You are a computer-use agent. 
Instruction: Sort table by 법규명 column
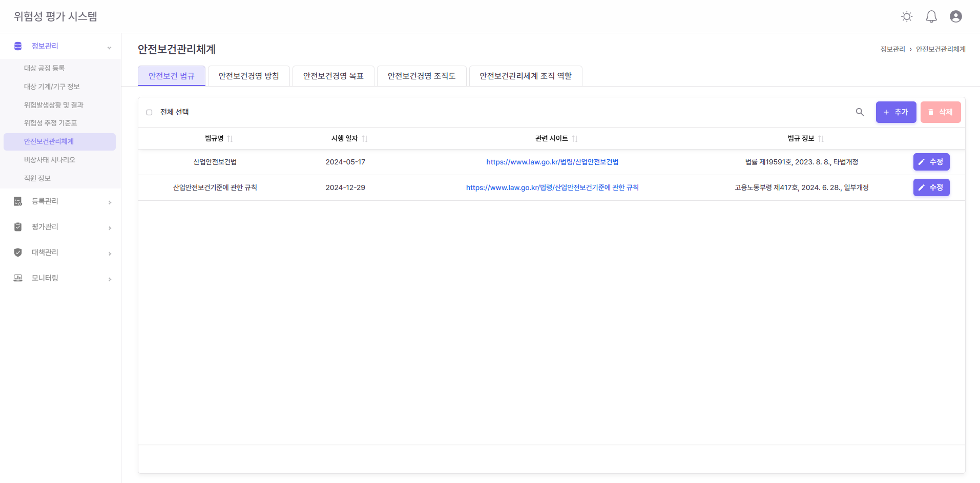(x=230, y=139)
